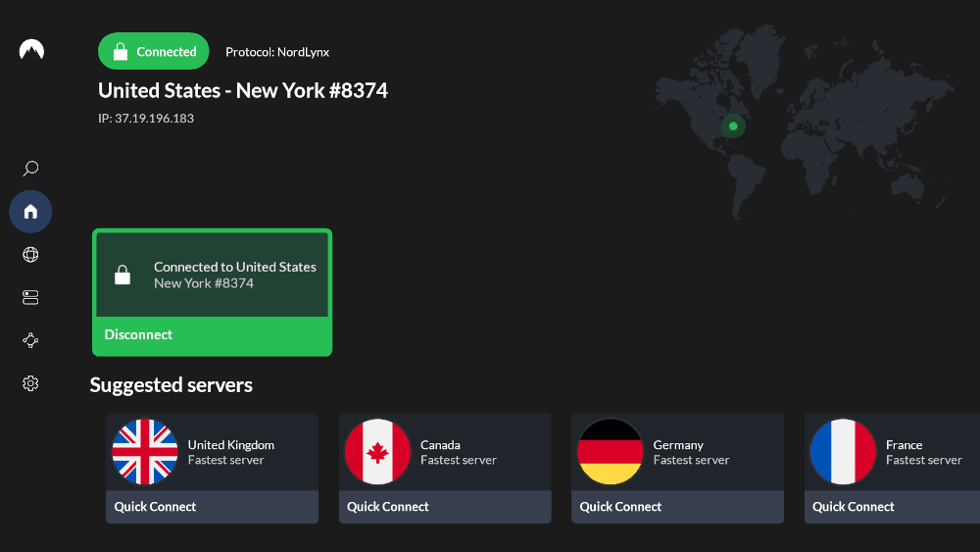The height and width of the screenshot is (552, 980).
Task: Quick Connect to Canada server
Action: [444, 507]
